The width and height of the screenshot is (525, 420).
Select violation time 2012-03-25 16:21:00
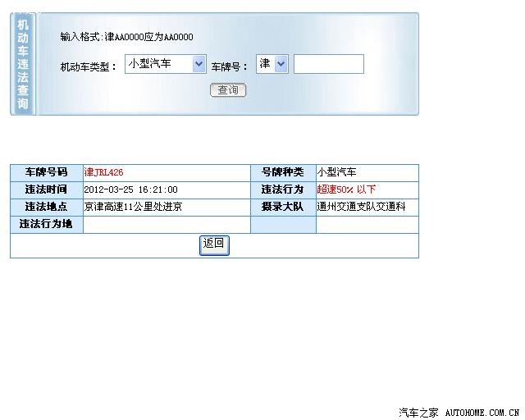(131, 189)
